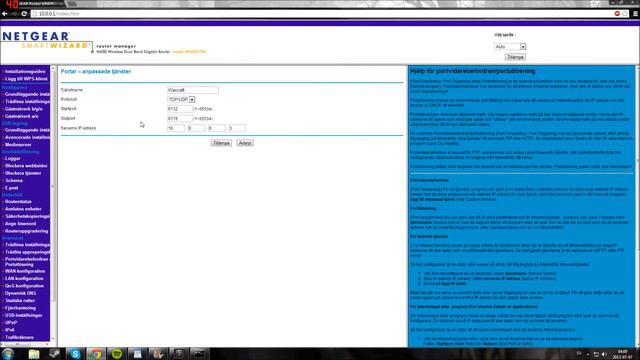Screen dimensions: 640x360
Task: Open E-post in sidebar
Action: 11,188
